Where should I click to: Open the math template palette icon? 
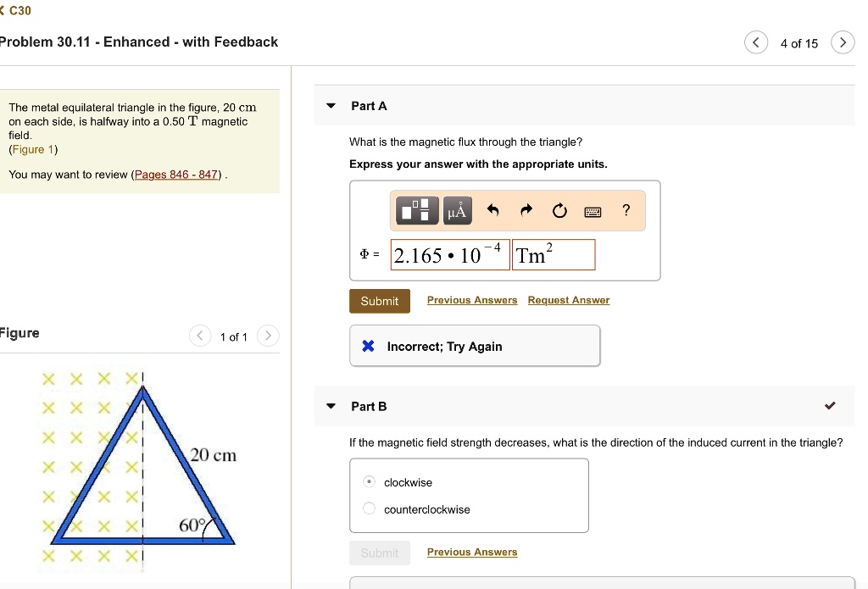[416, 210]
